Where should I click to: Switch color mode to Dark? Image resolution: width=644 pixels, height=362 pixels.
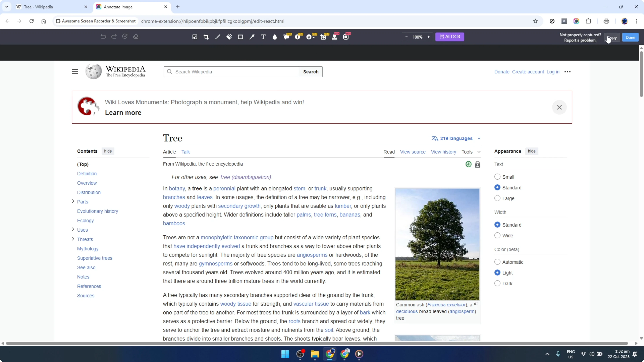pos(497,283)
